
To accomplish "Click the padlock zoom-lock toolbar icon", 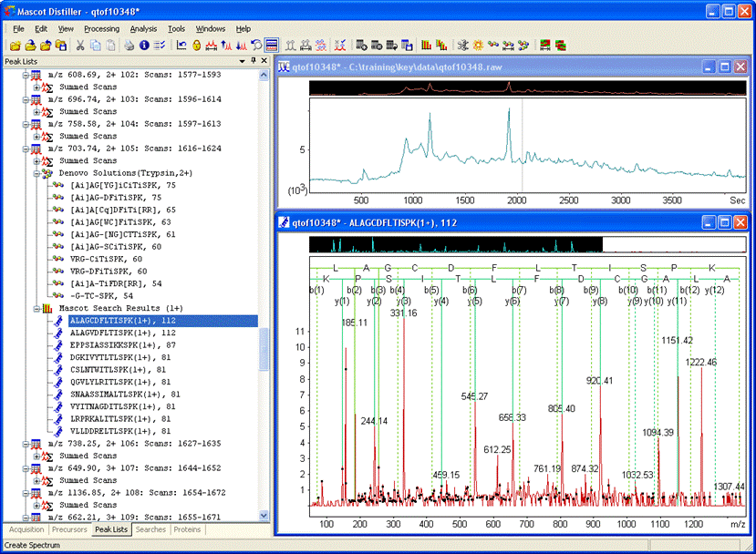I will [x=196, y=46].
